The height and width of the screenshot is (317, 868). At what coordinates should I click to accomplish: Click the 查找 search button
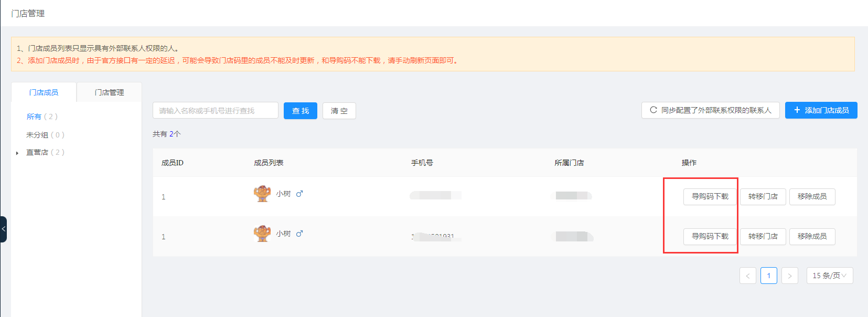pyautogui.click(x=301, y=111)
